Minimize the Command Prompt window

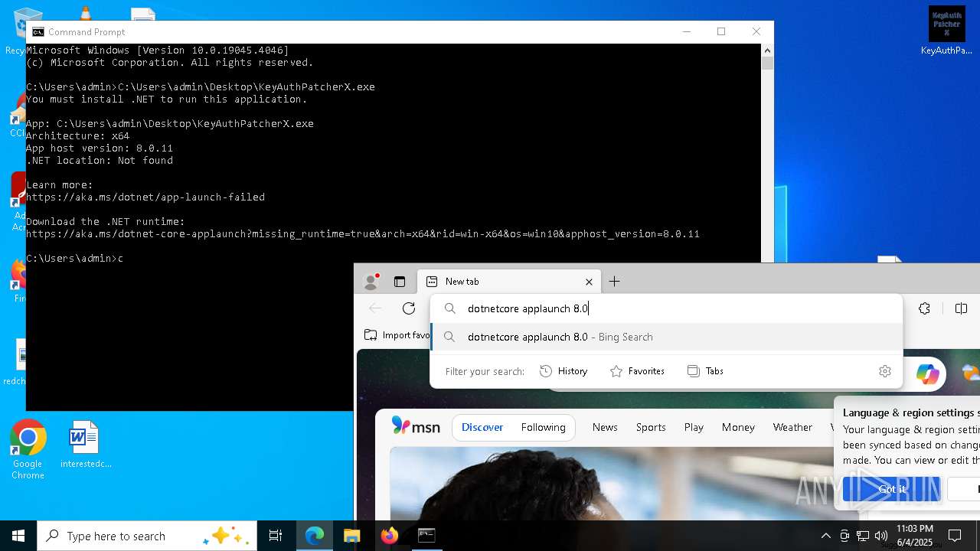tap(686, 31)
